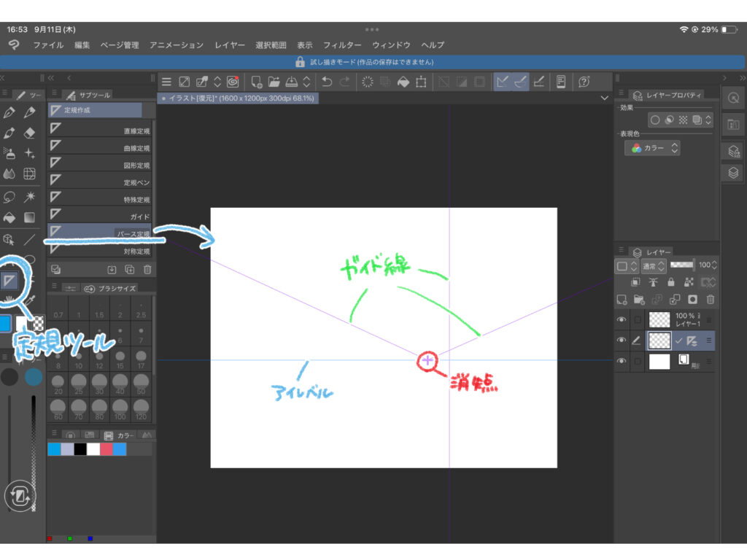Image resolution: width=747 pixels, height=560 pixels.
Task: Open the 通常 blend mode dropdown
Action: (652, 266)
